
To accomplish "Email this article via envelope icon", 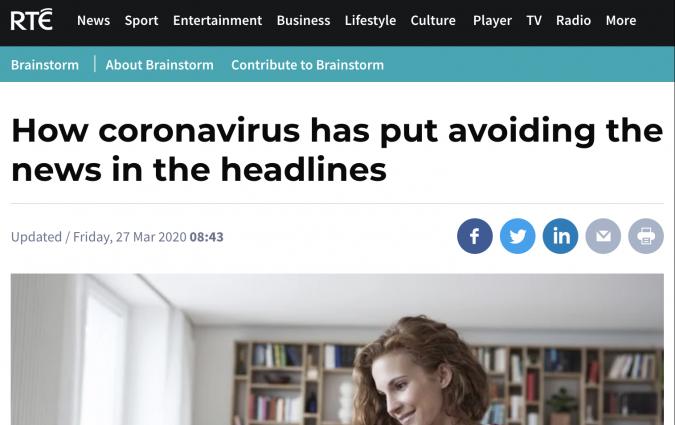I will point(603,236).
